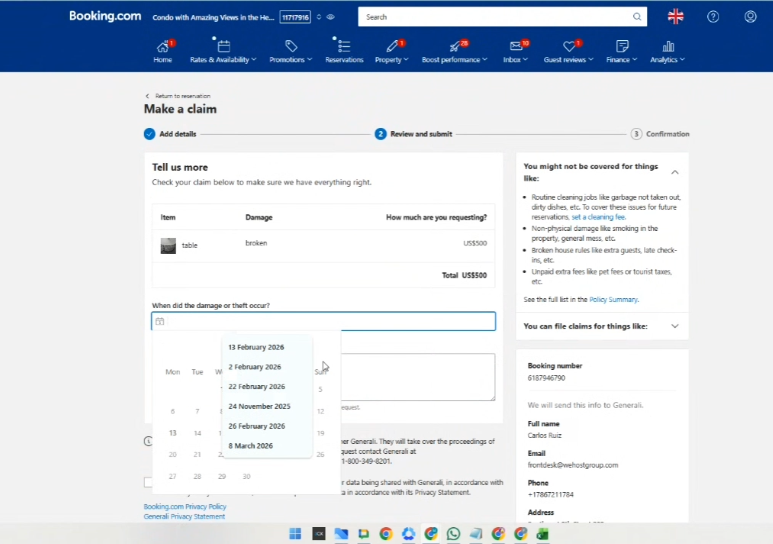Screen dimensions: 773x544
Task: Pick day 27 in the calendar
Action: [x=173, y=476]
